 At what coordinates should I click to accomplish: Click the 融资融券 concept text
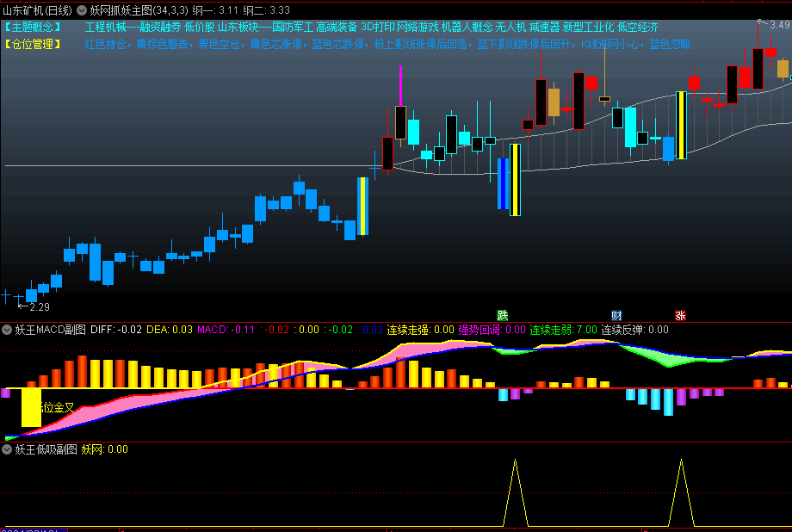(x=160, y=28)
